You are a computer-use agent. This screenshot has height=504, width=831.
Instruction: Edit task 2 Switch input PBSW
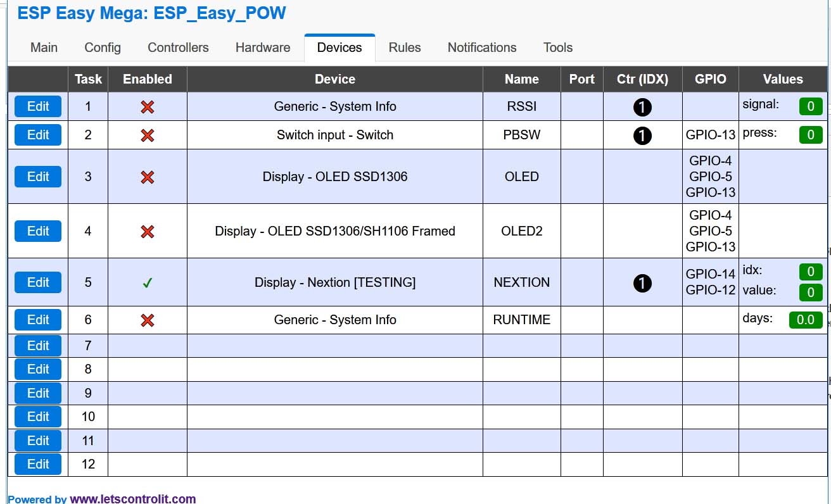coord(38,135)
